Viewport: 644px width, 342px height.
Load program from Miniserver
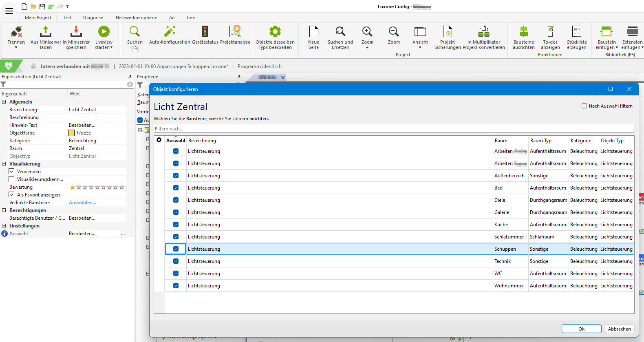click(46, 38)
